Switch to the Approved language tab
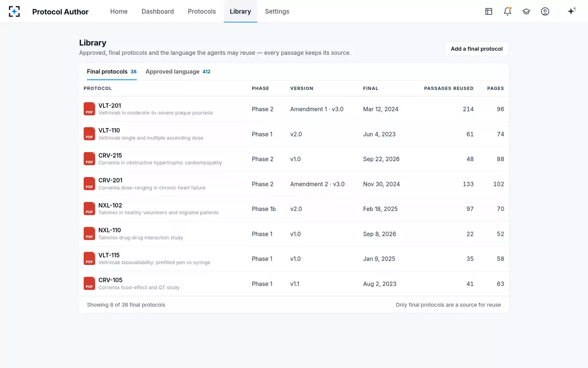 point(178,72)
